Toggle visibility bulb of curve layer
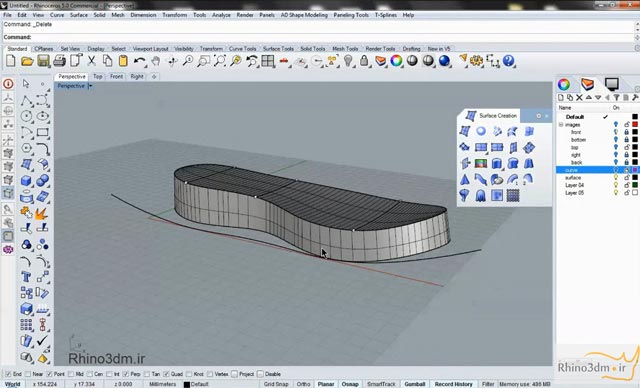640x388 pixels. tap(616, 170)
